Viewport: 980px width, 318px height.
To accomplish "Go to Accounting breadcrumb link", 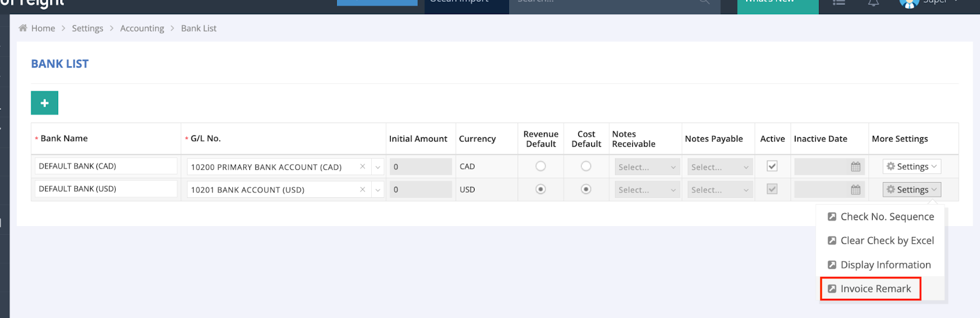I will (142, 28).
